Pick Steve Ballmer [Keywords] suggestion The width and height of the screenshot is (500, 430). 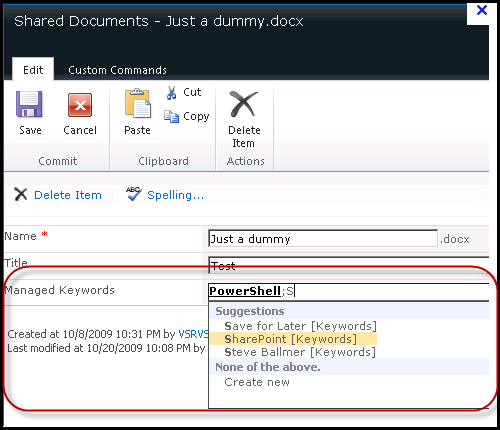[300, 352]
